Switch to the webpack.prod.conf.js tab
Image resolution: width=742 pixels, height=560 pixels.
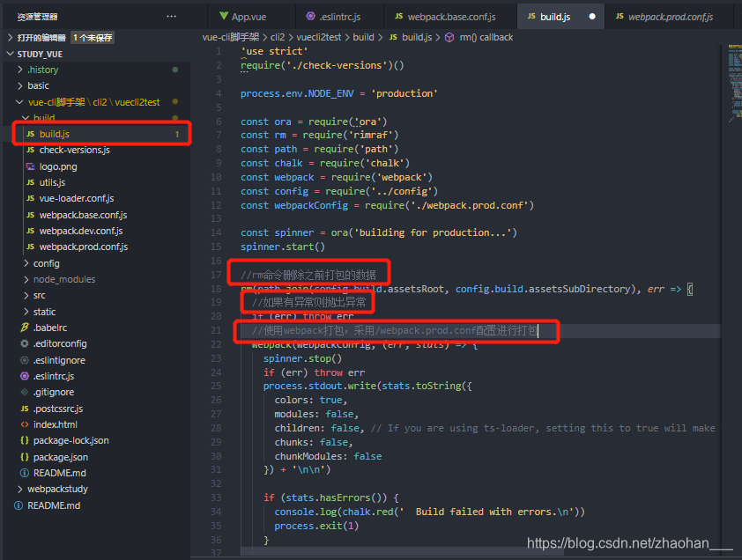pos(668,17)
